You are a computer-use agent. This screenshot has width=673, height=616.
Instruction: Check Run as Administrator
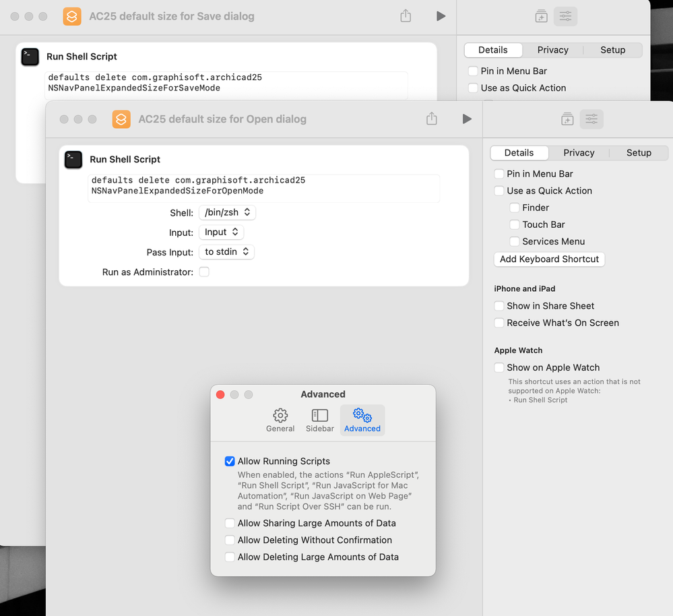(204, 272)
